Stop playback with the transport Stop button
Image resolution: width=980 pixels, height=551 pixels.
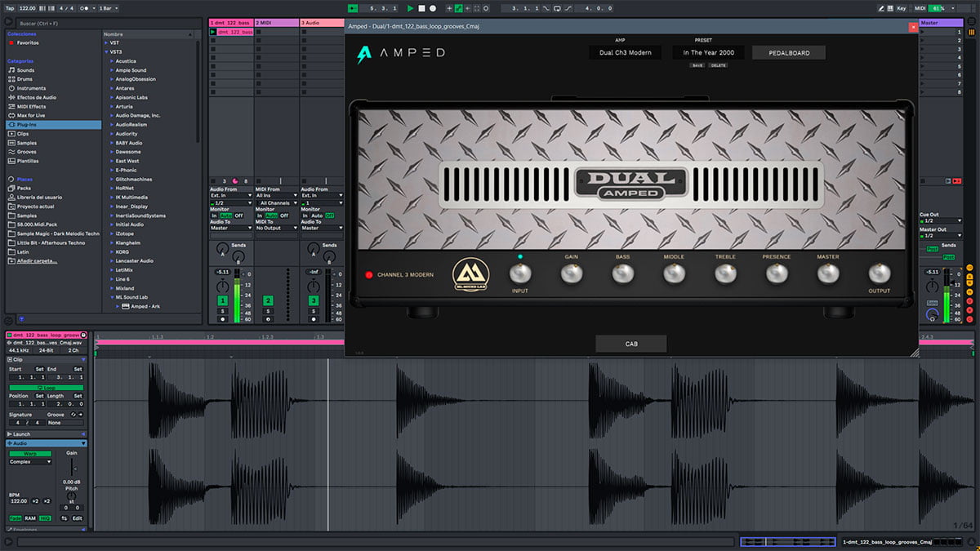click(421, 8)
